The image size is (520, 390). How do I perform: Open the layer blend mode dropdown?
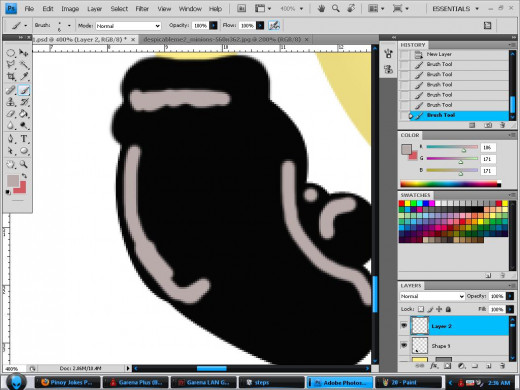432,296
